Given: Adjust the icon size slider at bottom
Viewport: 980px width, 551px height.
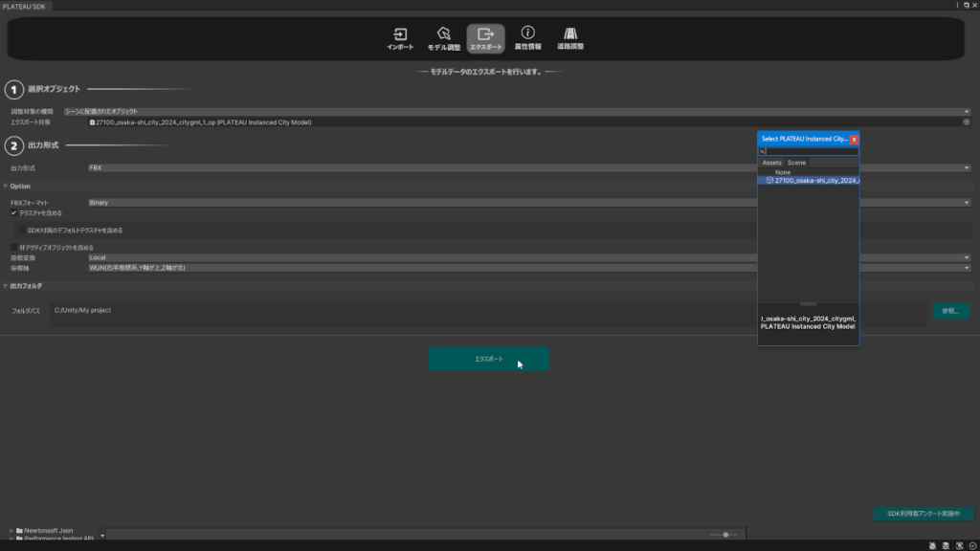Looking at the screenshot, I should pyautogui.click(x=725, y=535).
